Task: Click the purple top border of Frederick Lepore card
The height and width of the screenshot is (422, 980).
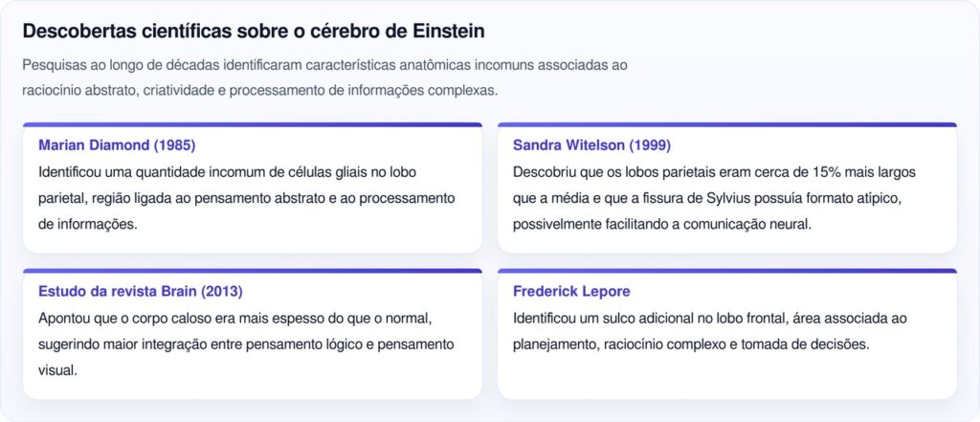Action: pyautogui.click(x=726, y=271)
